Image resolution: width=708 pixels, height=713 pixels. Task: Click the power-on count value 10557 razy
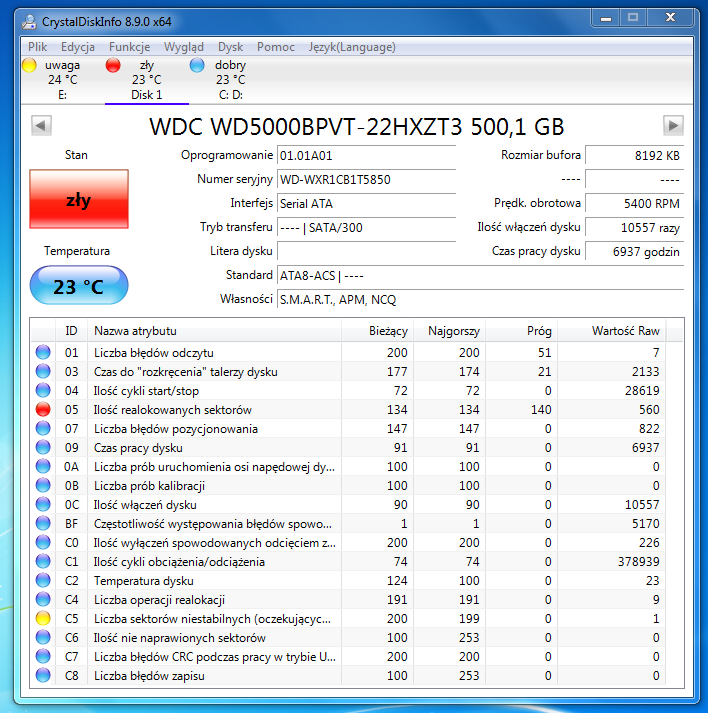pos(634,228)
